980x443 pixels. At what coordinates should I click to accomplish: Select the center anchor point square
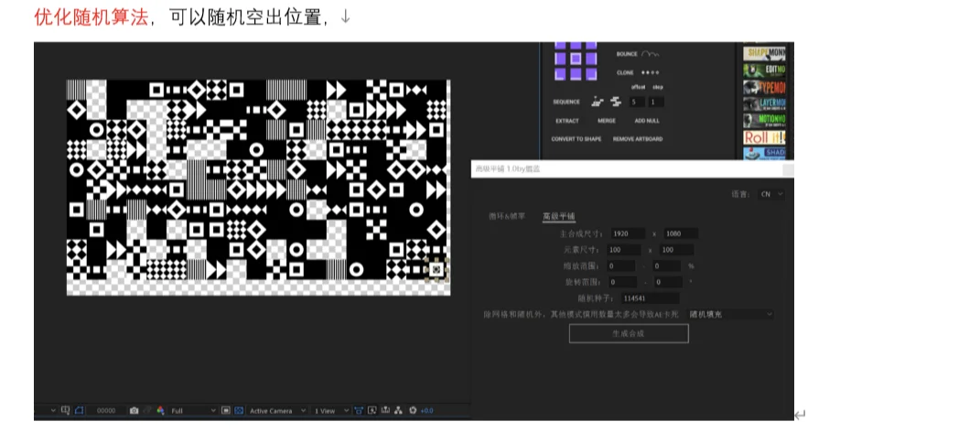point(576,59)
